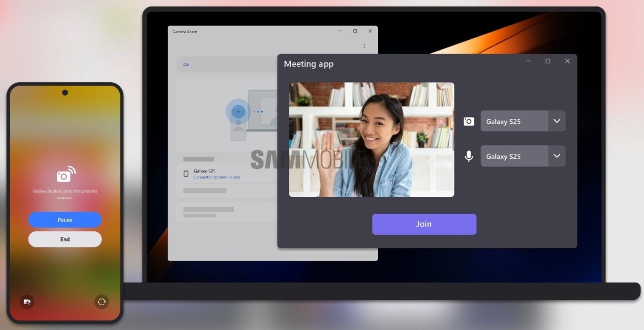Join the meeting
The image size is (644, 330).
pos(424,224)
